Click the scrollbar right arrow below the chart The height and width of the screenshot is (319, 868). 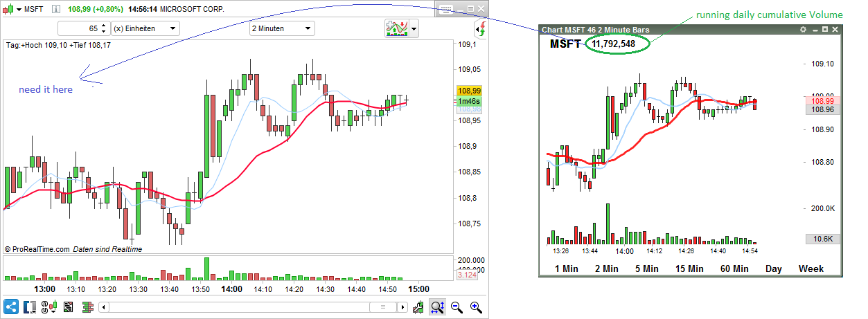click(x=402, y=307)
